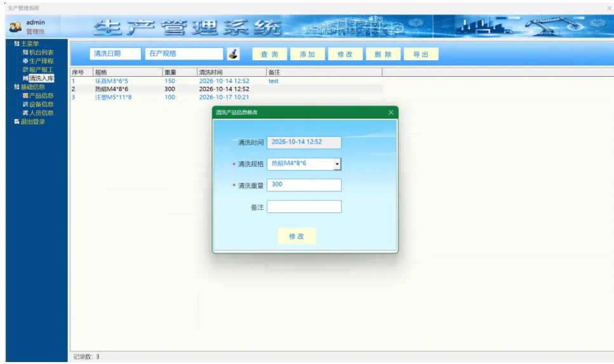
Task: Sort by the 清洗时间 column header
Action: tap(231, 72)
